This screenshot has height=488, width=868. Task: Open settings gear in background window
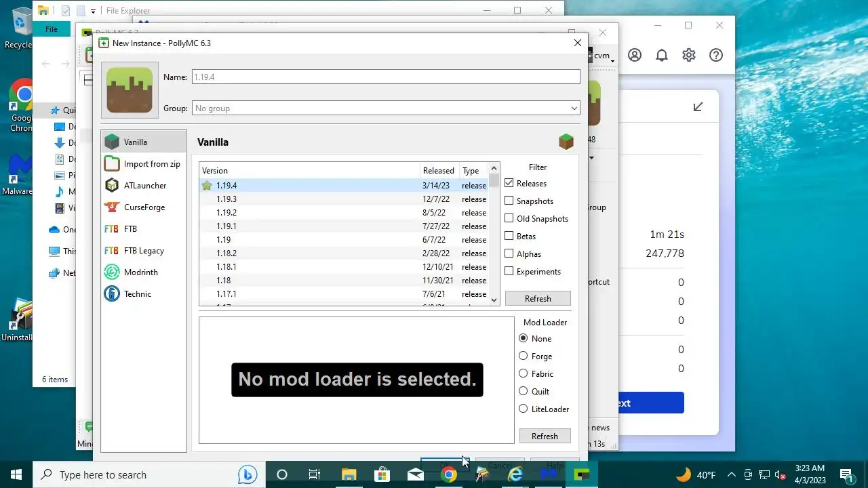pos(689,56)
